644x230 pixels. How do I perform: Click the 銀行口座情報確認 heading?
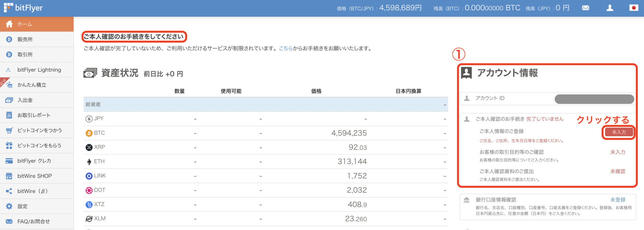pyautogui.click(x=496, y=200)
